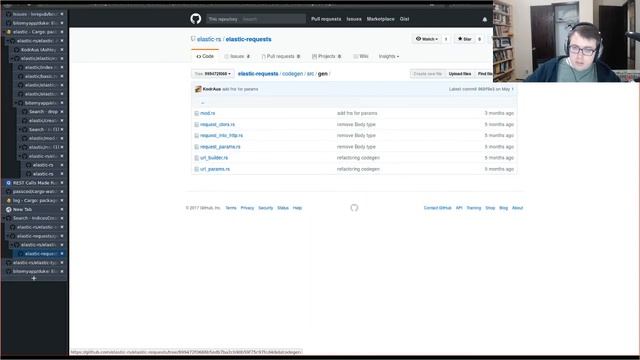
Task: Navigate to codegen in breadcrumb path
Action: [293, 74]
